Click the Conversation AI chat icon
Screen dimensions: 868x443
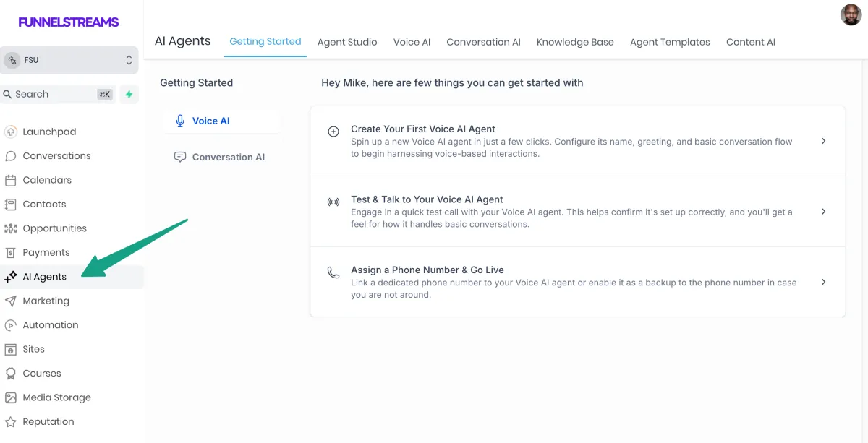[180, 157]
